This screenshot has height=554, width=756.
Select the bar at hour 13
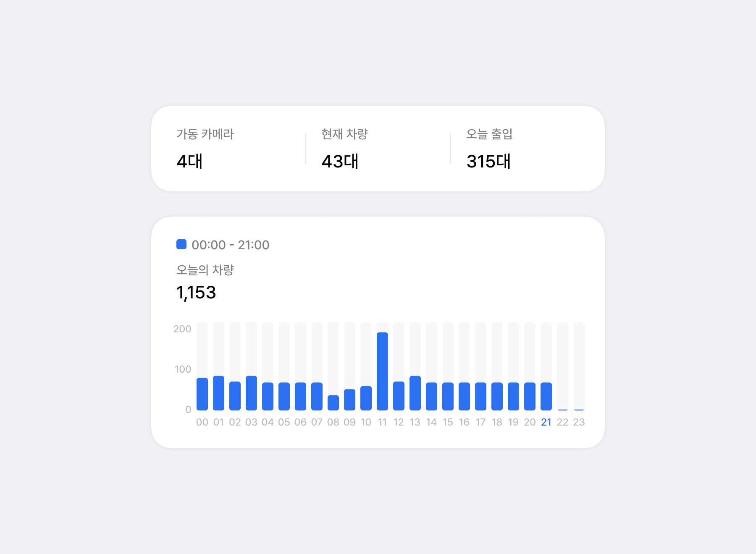(415, 392)
